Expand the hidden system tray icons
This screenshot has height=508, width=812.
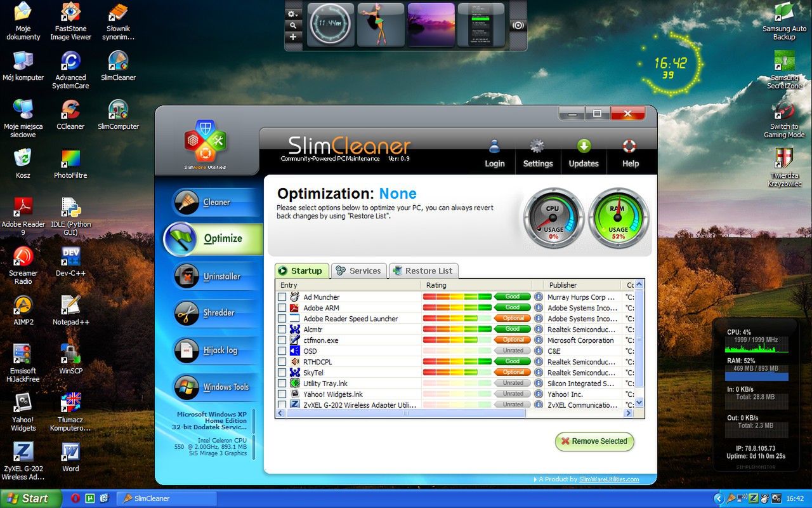(x=719, y=498)
